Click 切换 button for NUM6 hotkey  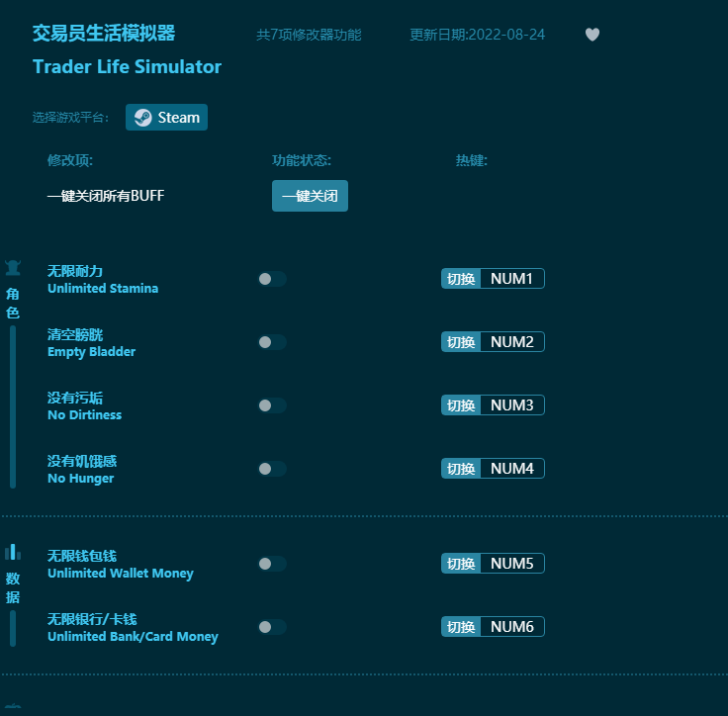(461, 626)
